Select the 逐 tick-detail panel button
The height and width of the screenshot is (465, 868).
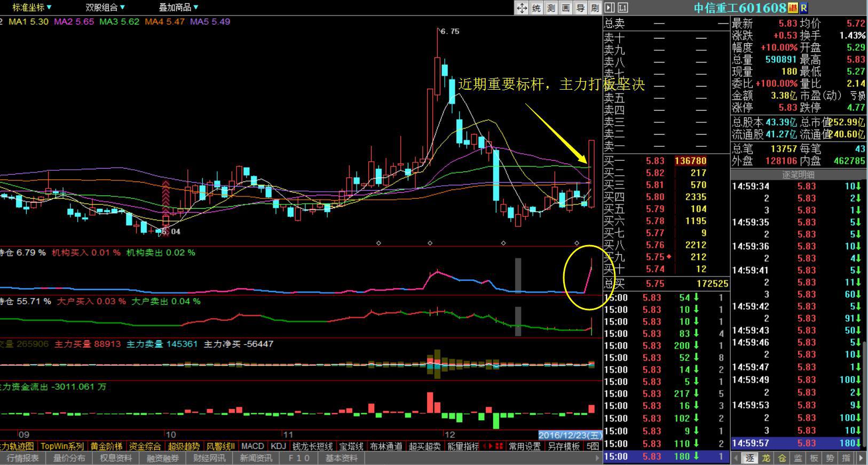750,458
